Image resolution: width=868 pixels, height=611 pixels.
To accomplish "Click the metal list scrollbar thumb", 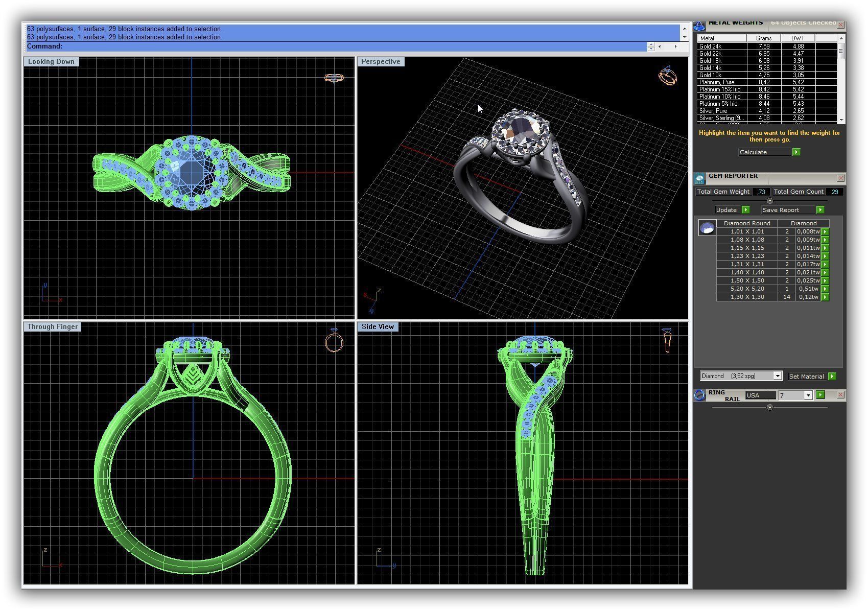I will point(841,50).
